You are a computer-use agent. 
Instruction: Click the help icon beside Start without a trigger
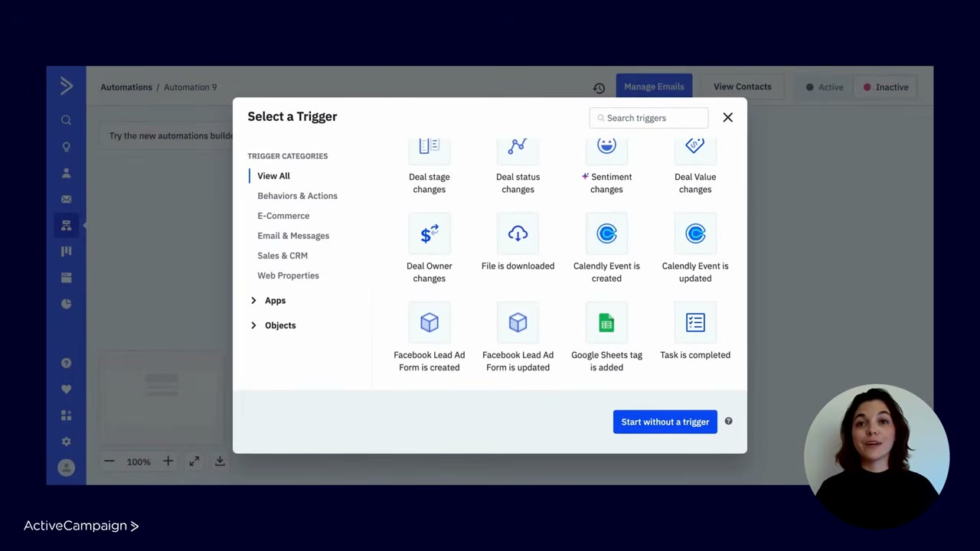pyautogui.click(x=728, y=421)
